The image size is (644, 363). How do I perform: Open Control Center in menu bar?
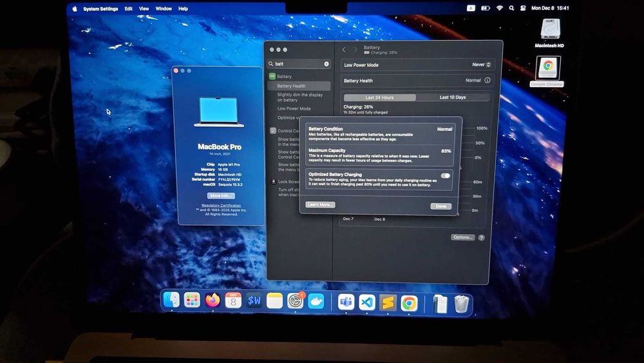[x=523, y=8]
